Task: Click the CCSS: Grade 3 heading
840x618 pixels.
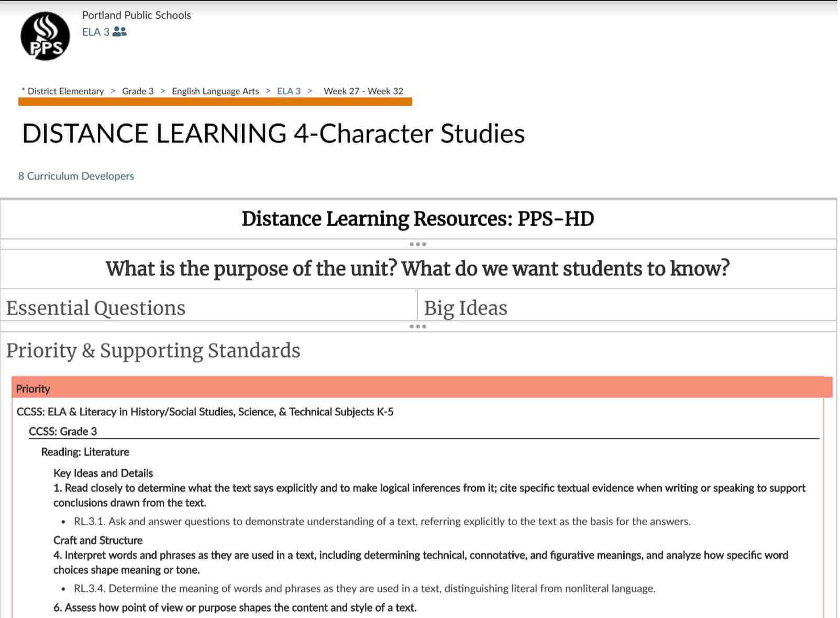Action: pos(63,432)
